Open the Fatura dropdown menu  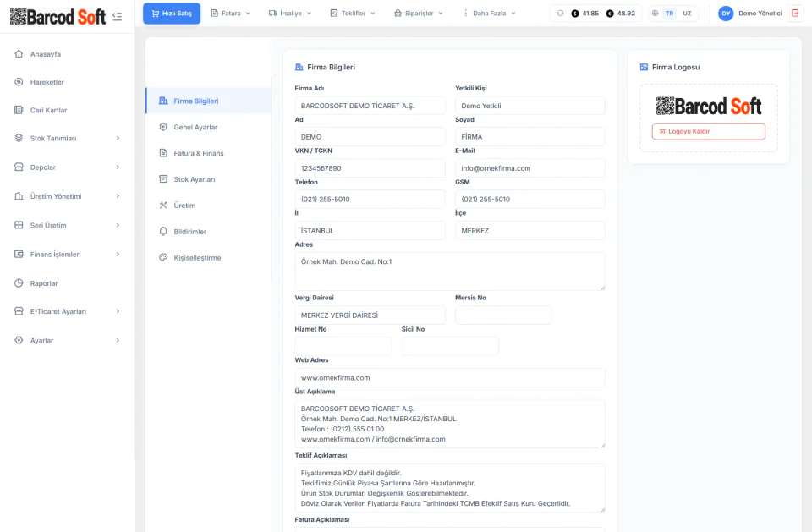click(230, 14)
